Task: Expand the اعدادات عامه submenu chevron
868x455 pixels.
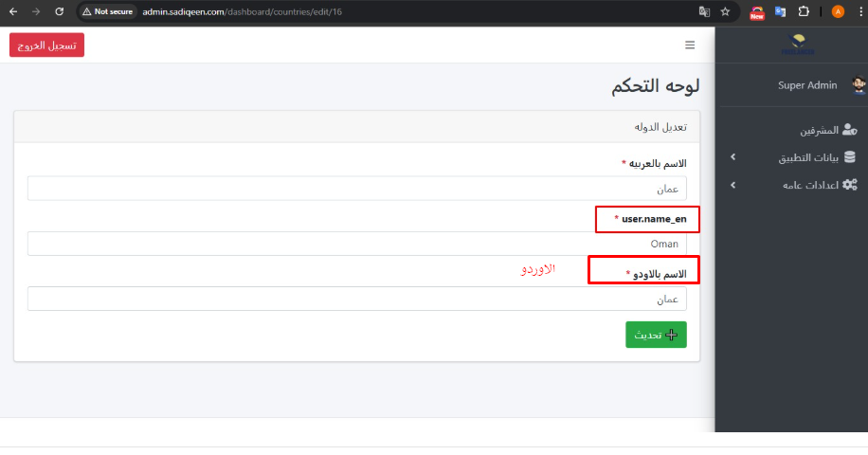Action: (x=732, y=184)
